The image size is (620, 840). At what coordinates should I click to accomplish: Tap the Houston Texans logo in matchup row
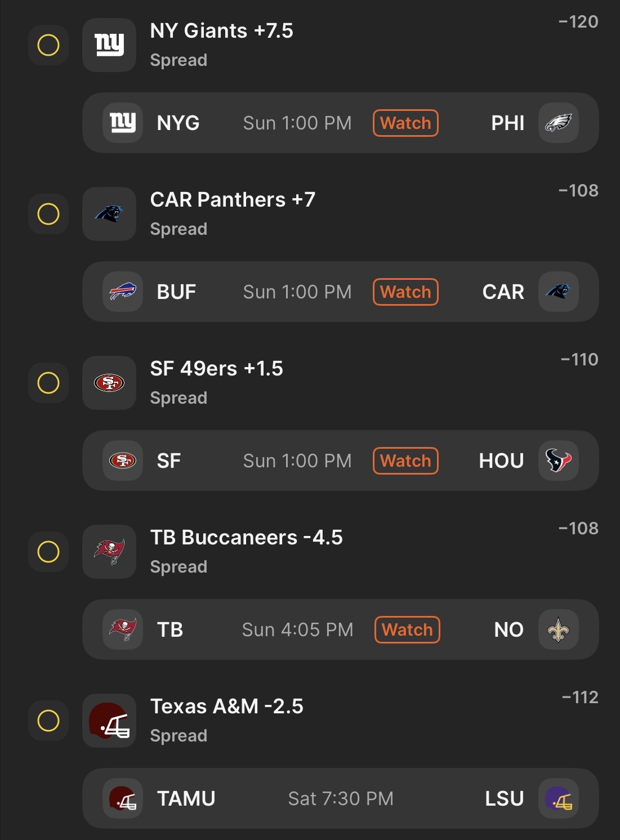tap(558, 461)
